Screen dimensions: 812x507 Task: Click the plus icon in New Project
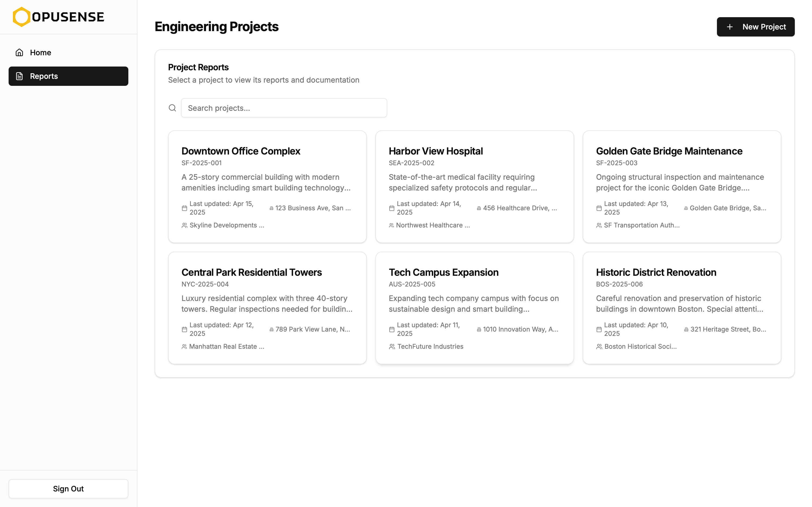click(730, 27)
